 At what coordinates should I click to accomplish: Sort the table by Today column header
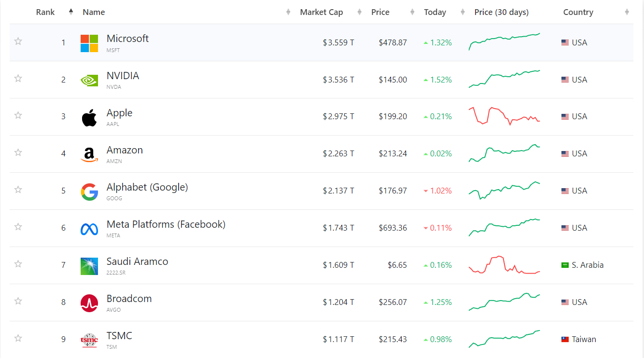point(435,12)
